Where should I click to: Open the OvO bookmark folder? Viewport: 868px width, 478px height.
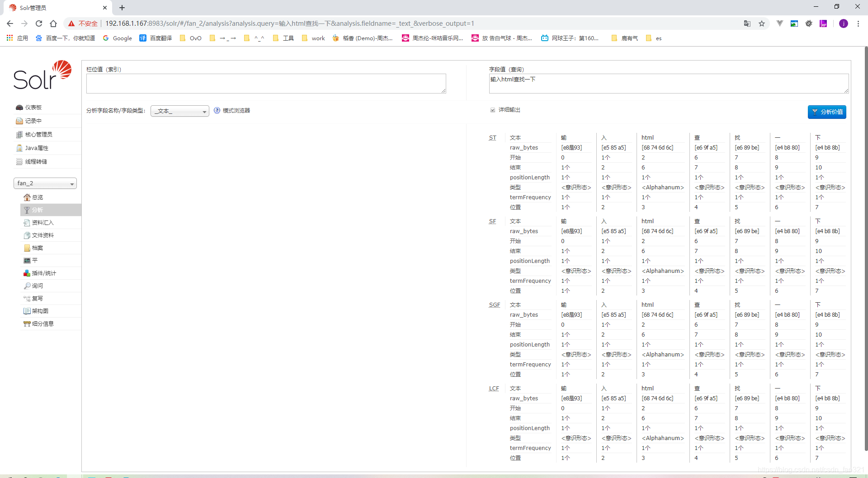[191, 38]
